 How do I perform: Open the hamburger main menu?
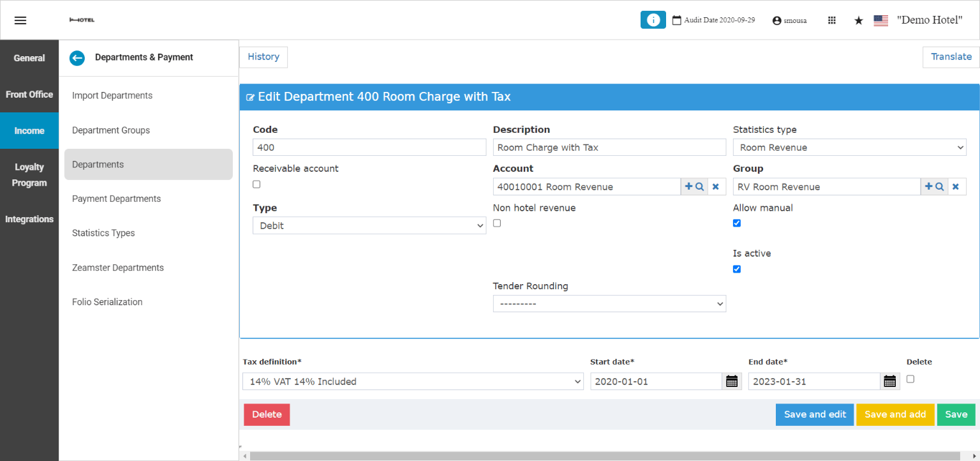(20, 20)
